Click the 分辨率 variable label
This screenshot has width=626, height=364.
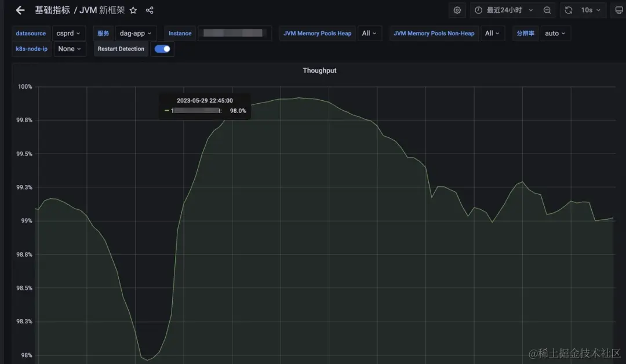(525, 33)
